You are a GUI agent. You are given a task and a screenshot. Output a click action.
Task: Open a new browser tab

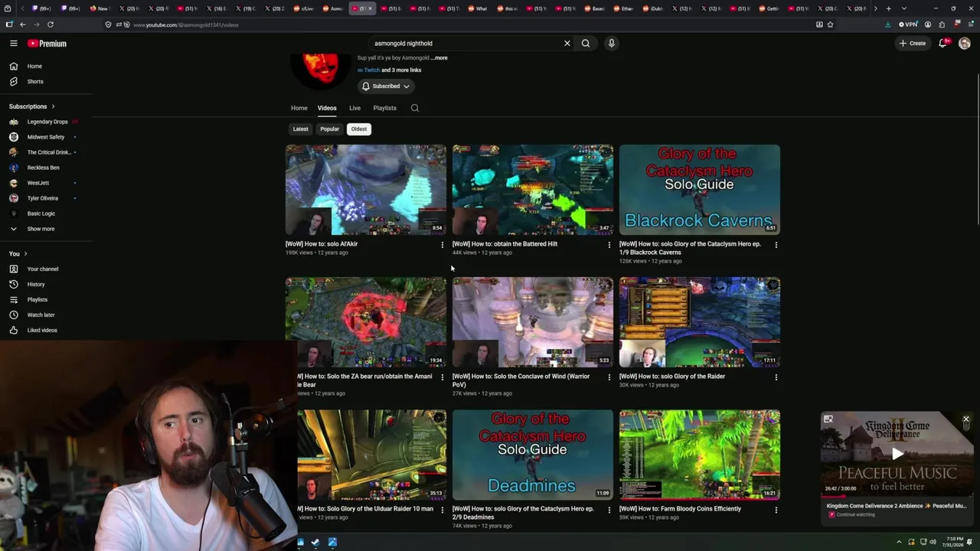(x=888, y=8)
